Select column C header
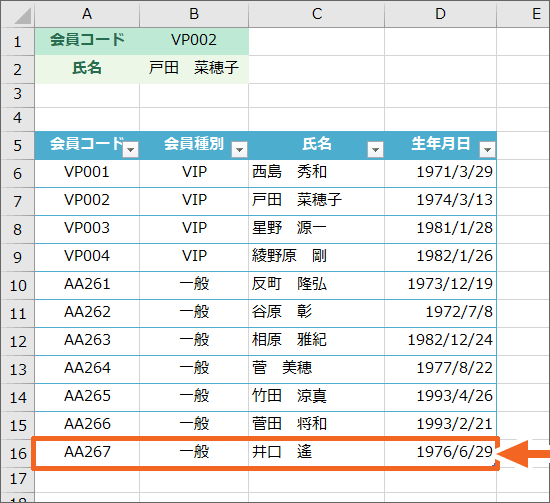 click(316, 14)
